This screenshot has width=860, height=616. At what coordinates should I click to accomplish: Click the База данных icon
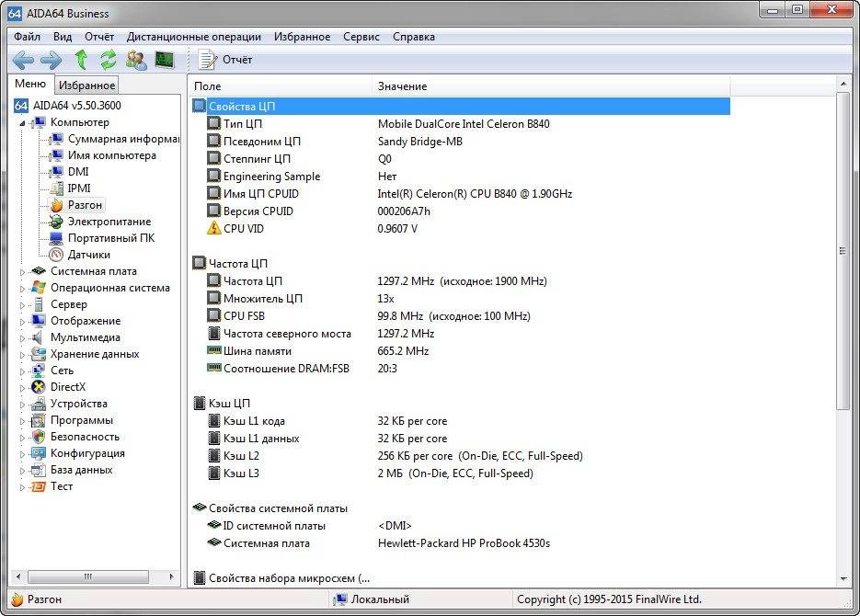click(39, 470)
